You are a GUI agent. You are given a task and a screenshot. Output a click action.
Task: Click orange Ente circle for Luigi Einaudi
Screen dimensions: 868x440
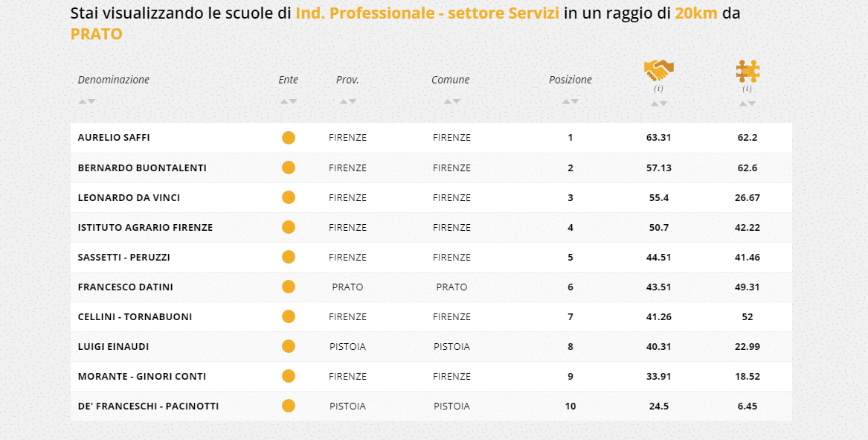point(289,346)
